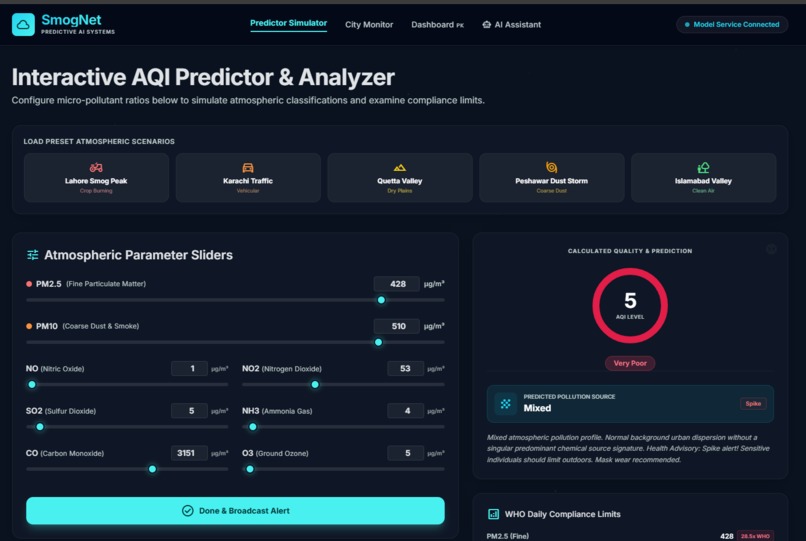
Task: Click the CO Carbon Monoxide slider handle
Action: 152,469
